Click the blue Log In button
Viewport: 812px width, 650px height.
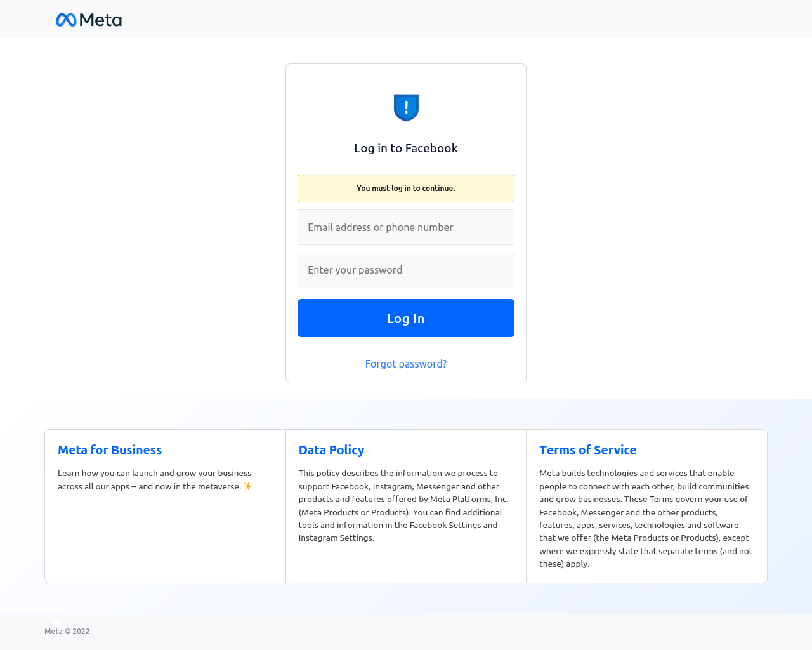click(x=406, y=318)
